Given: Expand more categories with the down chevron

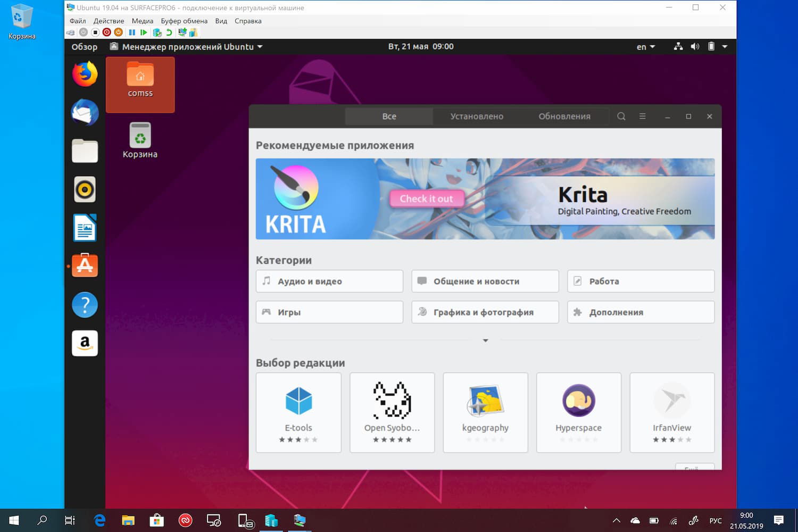Looking at the screenshot, I should click(x=485, y=340).
